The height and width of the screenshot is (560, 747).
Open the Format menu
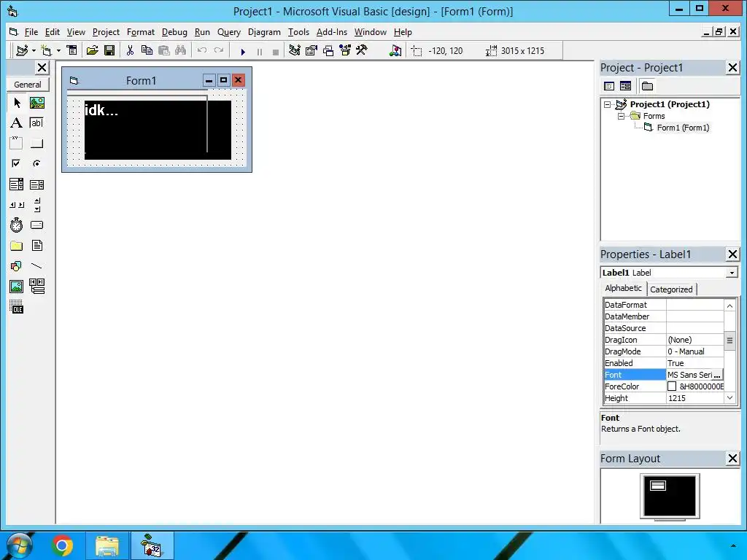click(x=141, y=32)
